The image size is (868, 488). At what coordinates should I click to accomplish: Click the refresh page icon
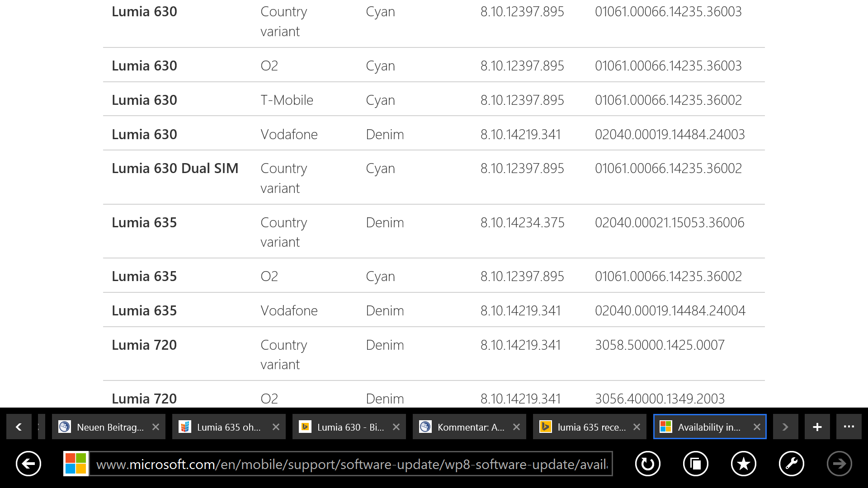[647, 464]
